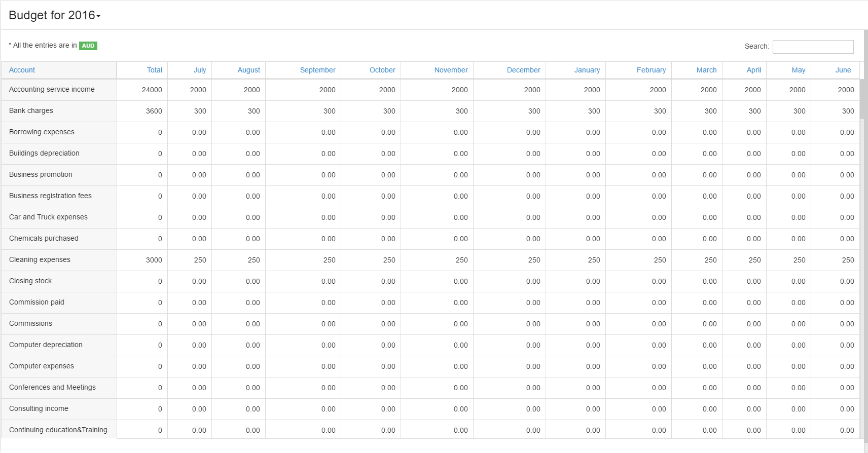Focus the Search input field

(813, 47)
